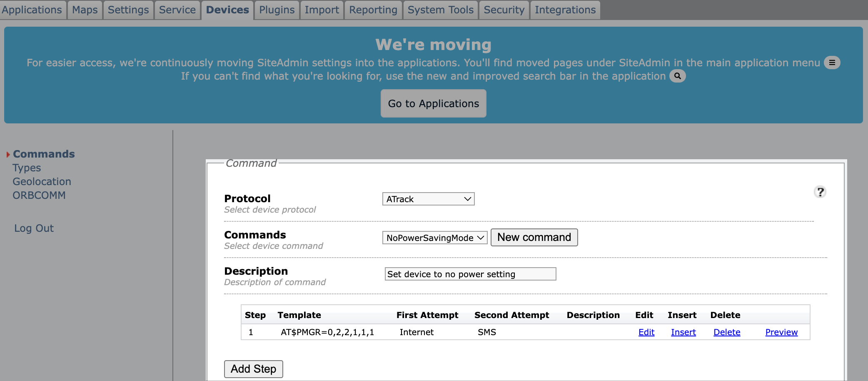Switch to the Maps tab

85,10
